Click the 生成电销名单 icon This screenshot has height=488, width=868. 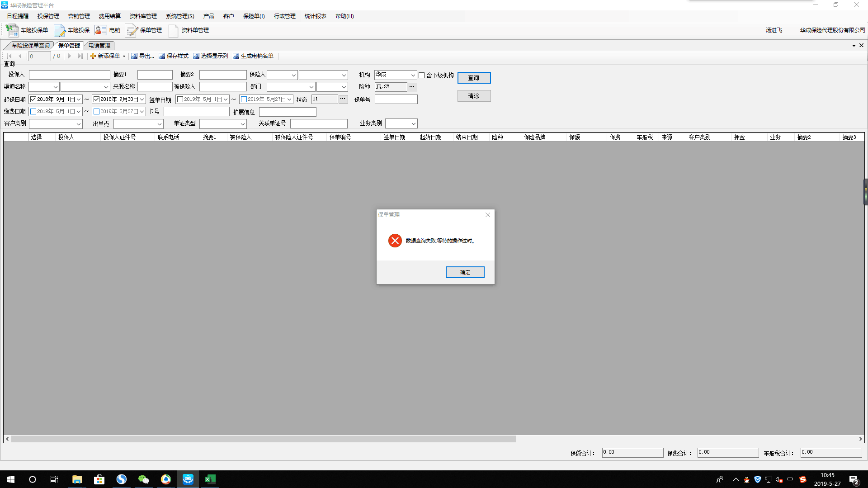coord(236,56)
